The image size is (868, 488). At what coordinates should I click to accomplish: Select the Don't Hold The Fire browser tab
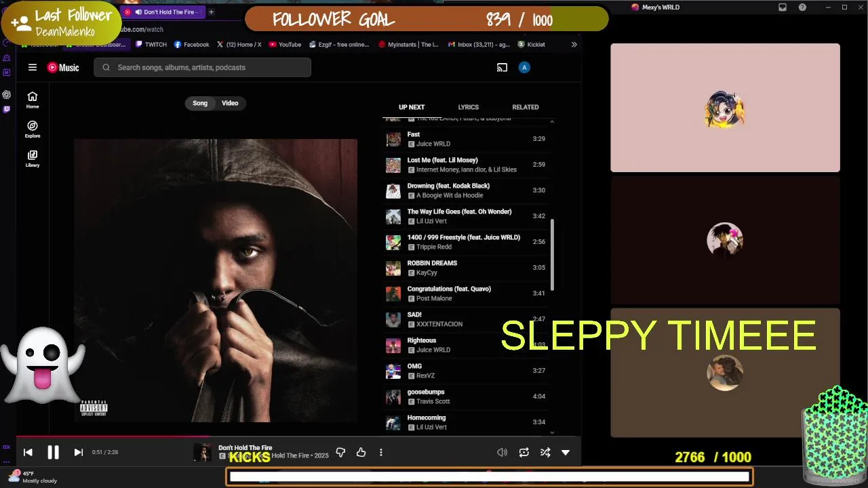click(164, 12)
